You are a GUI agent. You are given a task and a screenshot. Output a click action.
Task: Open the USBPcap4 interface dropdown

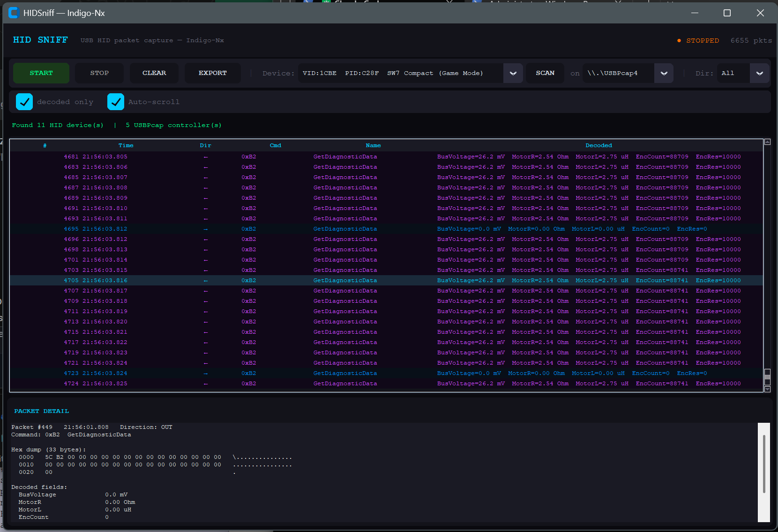click(x=664, y=73)
